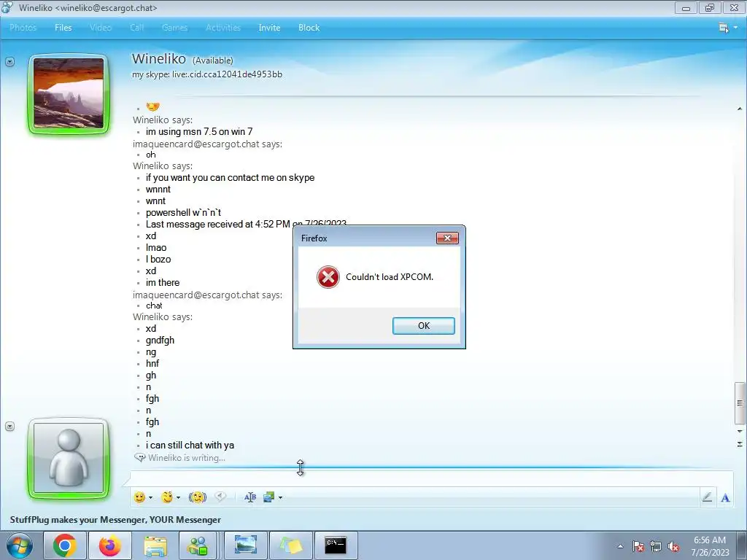Click message "im using msn 7.5 on win 7"
747x560 pixels.
199,131
